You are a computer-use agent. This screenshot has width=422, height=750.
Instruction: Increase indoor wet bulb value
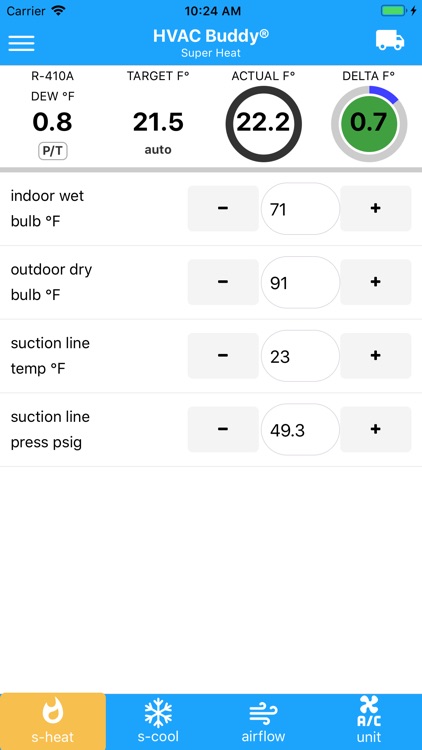(x=376, y=209)
